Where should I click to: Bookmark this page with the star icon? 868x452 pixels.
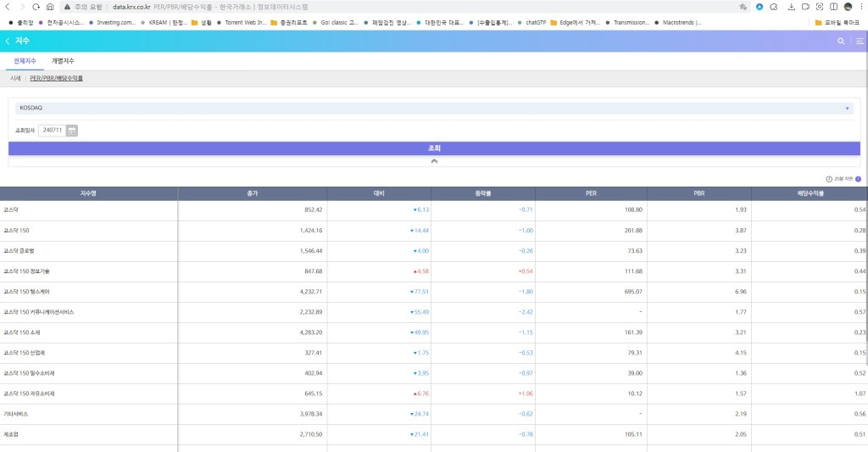pos(743,7)
